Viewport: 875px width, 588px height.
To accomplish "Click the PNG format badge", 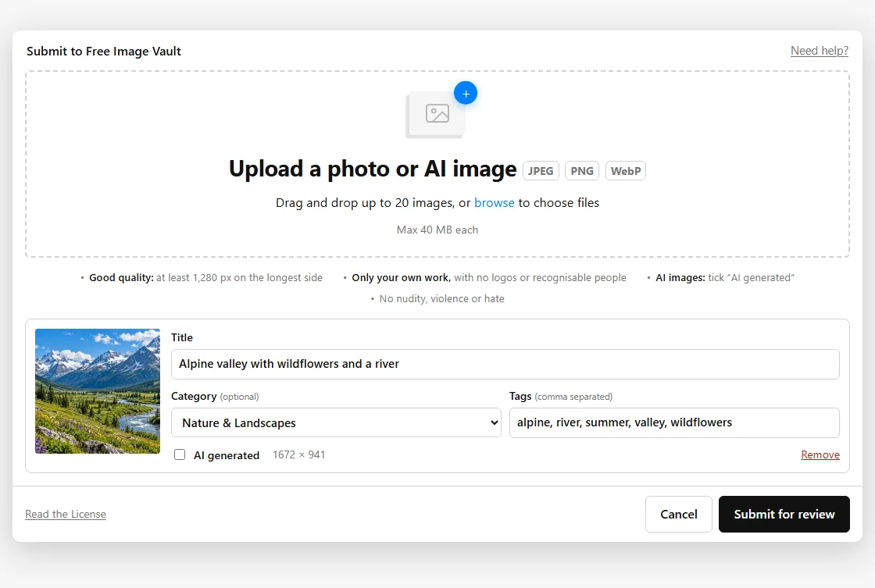I will coord(581,171).
